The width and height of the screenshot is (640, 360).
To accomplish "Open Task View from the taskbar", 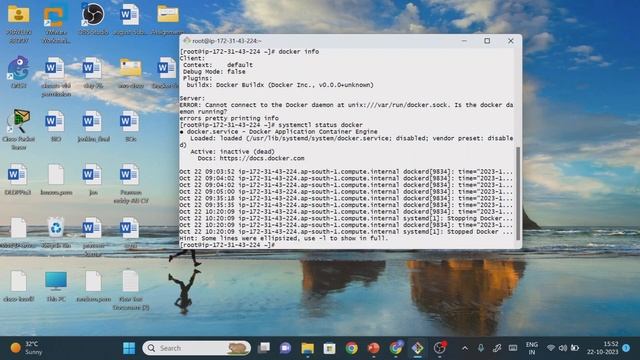I will tap(264, 348).
